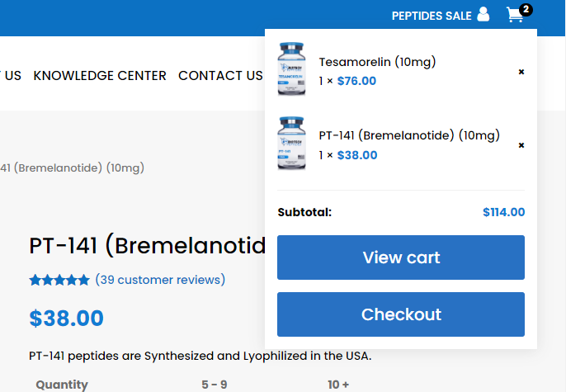Click the large $38.00 product price
The height and width of the screenshot is (392, 566).
coord(67,319)
